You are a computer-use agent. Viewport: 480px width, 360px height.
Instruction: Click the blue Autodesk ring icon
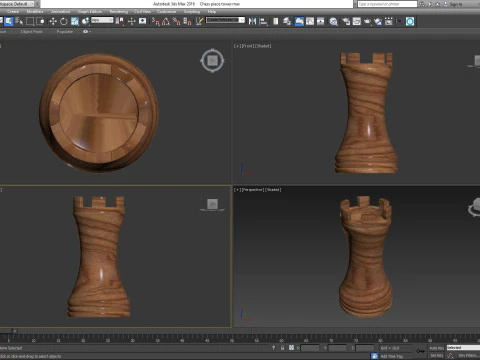click(x=410, y=21)
